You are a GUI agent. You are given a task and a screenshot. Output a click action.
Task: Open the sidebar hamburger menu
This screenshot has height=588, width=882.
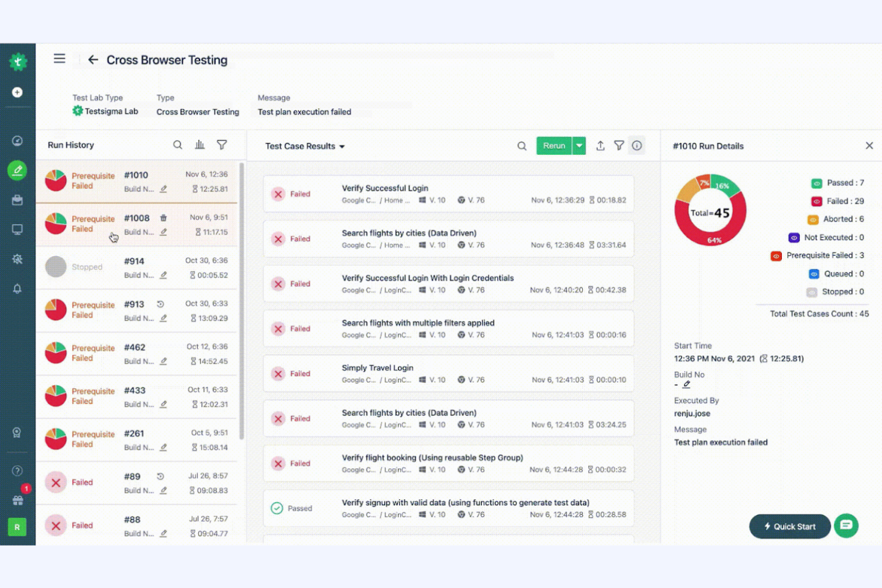click(59, 58)
